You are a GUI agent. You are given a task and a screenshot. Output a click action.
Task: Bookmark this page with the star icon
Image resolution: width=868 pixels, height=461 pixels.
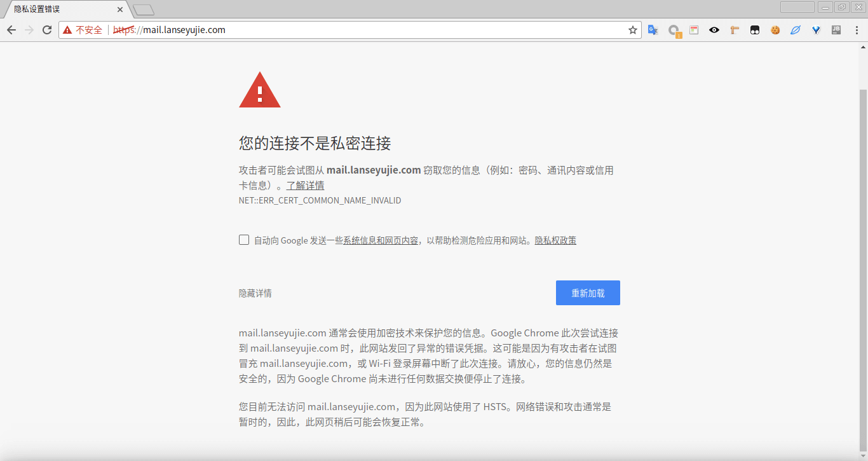633,30
